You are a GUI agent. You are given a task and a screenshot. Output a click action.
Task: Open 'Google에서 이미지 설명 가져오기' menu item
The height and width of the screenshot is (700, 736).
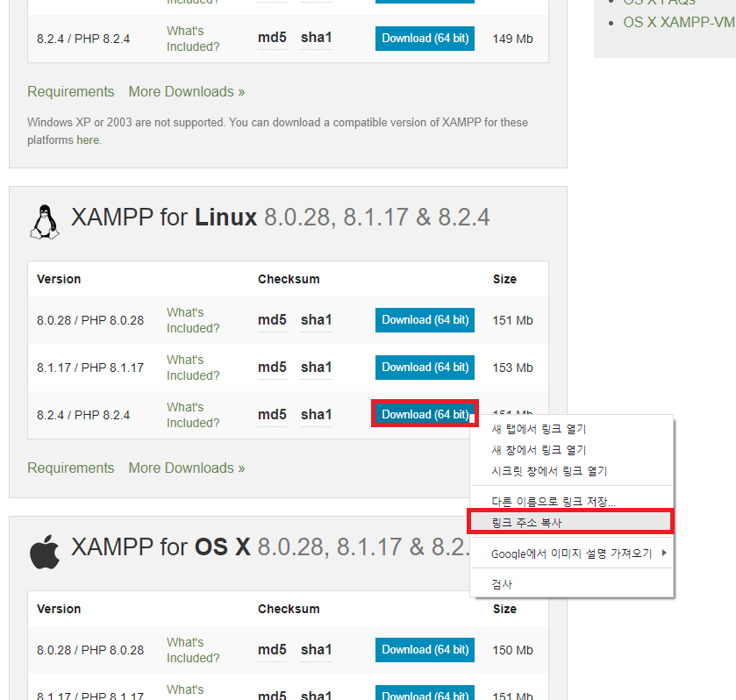point(572,554)
